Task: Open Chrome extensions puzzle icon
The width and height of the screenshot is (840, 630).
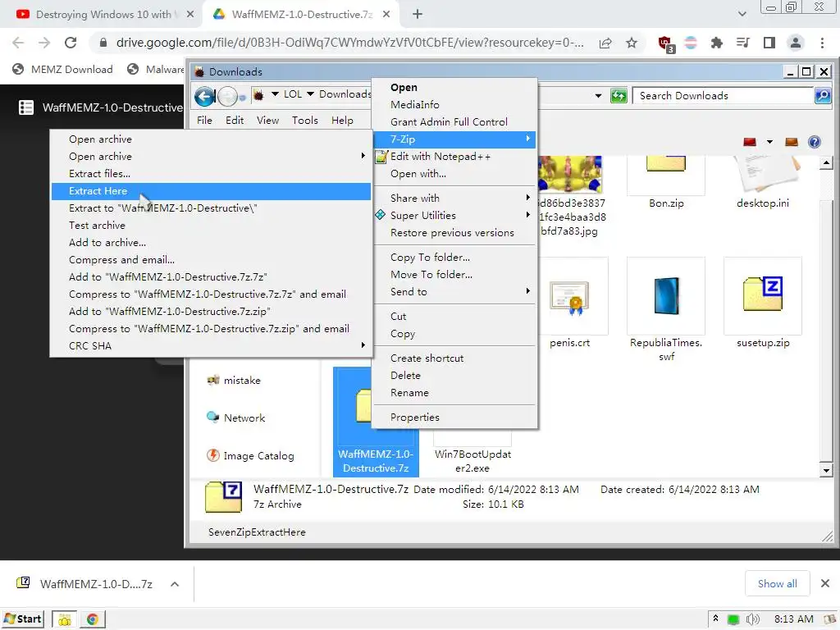Action: (717, 43)
